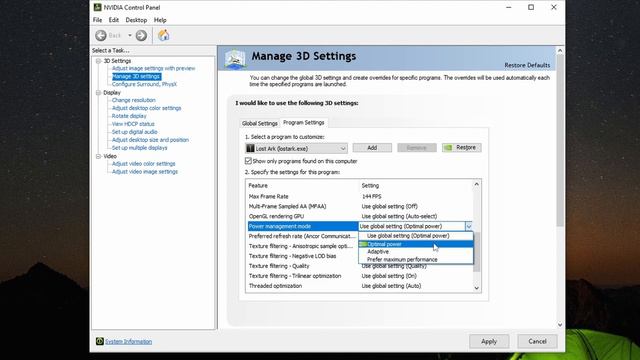The width and height of the screenshot is (640, 360).
Task: Click the Cancel button
Action: [537, 341]
